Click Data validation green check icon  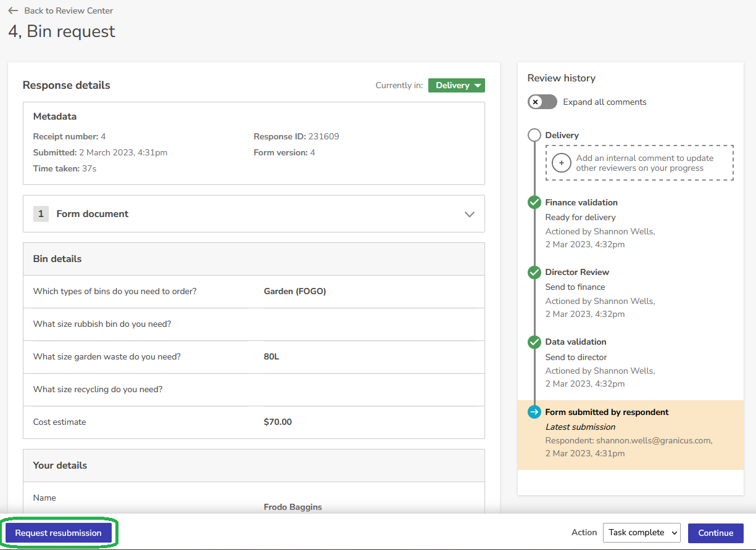pyautogui.click(x=534, y=342)
